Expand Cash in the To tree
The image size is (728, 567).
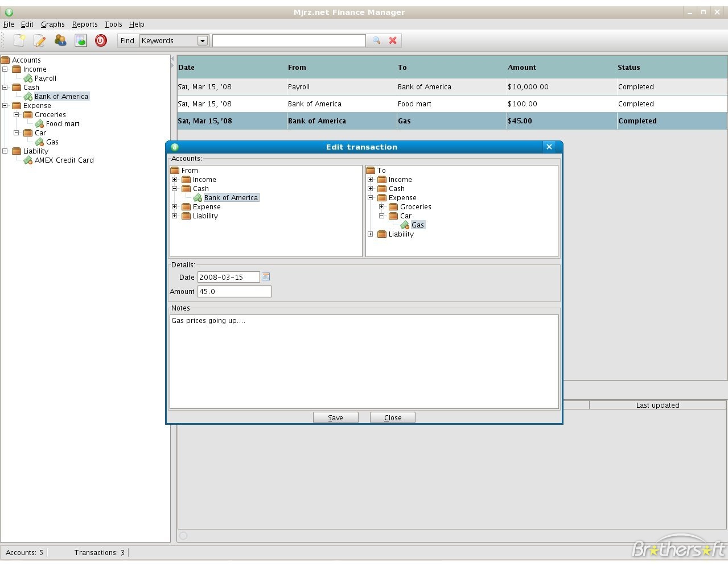(371, 188)
